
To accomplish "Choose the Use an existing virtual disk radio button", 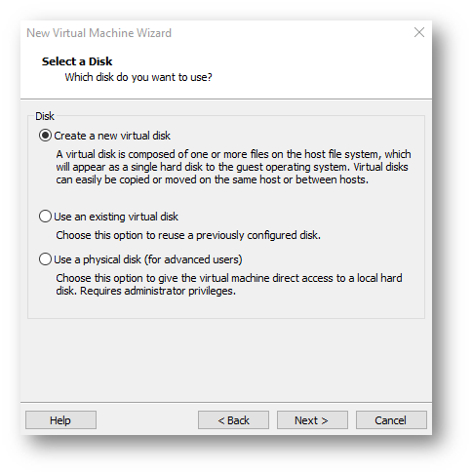I will (x=45, y=217).
